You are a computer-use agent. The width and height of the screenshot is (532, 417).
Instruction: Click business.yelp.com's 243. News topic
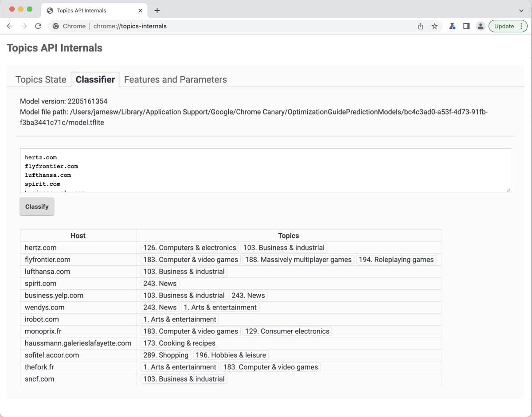click(248, 296)
